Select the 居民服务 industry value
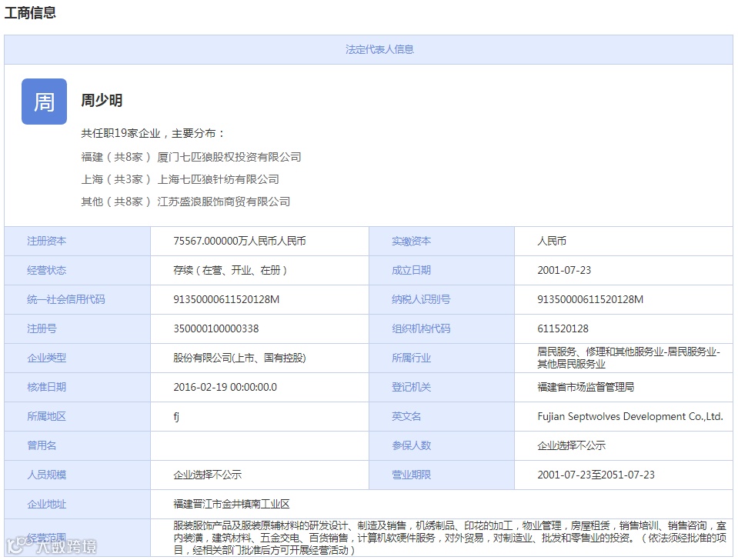 click(629, 358)
